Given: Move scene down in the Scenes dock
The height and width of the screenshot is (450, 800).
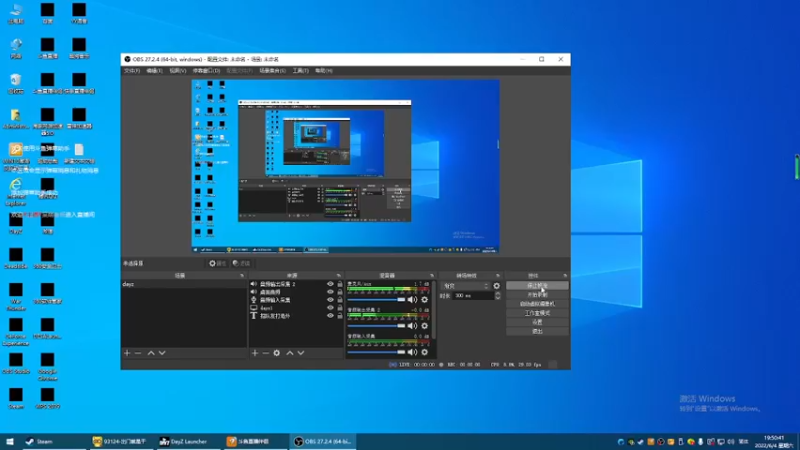Looking at the screenshot, I should (162, 353).
